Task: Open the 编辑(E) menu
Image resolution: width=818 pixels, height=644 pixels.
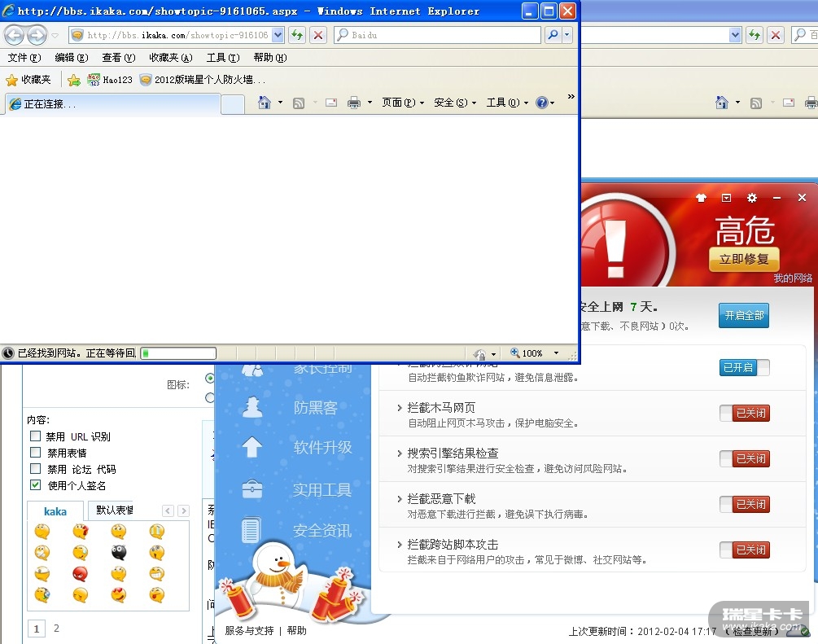Action: point(72,58)
